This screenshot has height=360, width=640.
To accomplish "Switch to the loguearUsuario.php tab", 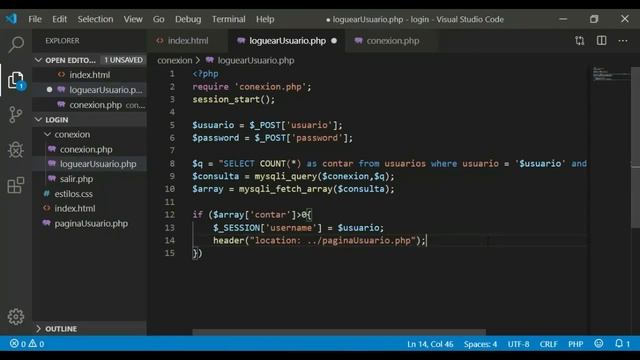I will (x=287, y=41).
